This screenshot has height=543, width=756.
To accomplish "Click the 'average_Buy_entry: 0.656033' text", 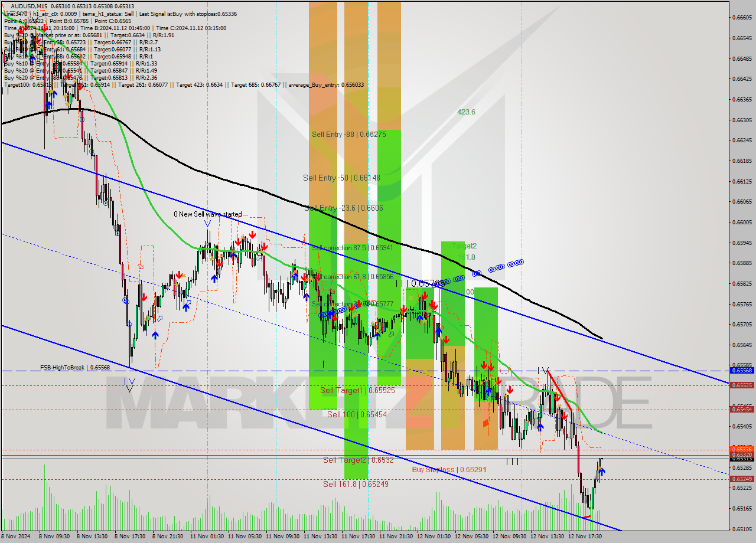I will [327, 85].
